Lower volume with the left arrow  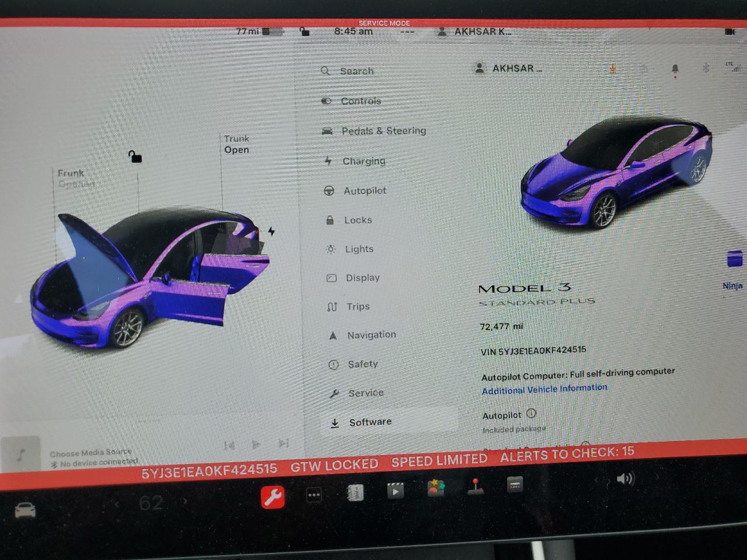click(x=597, y=480)
